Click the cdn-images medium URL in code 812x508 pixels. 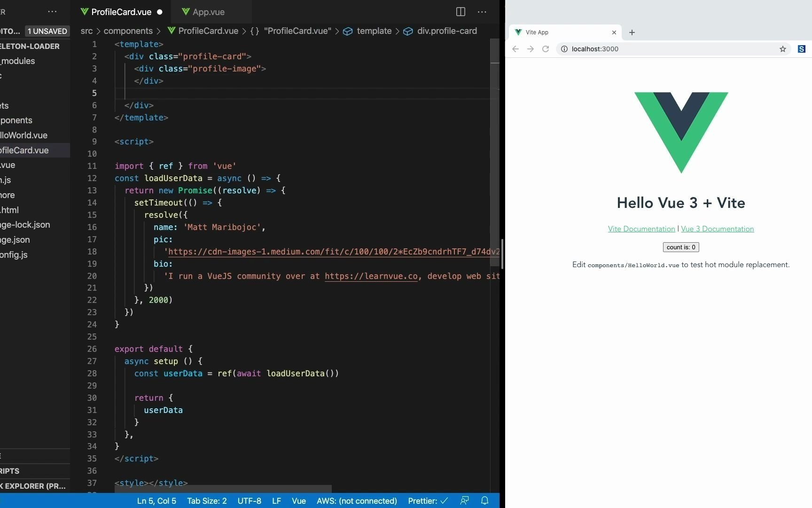[x=334, y=252]
